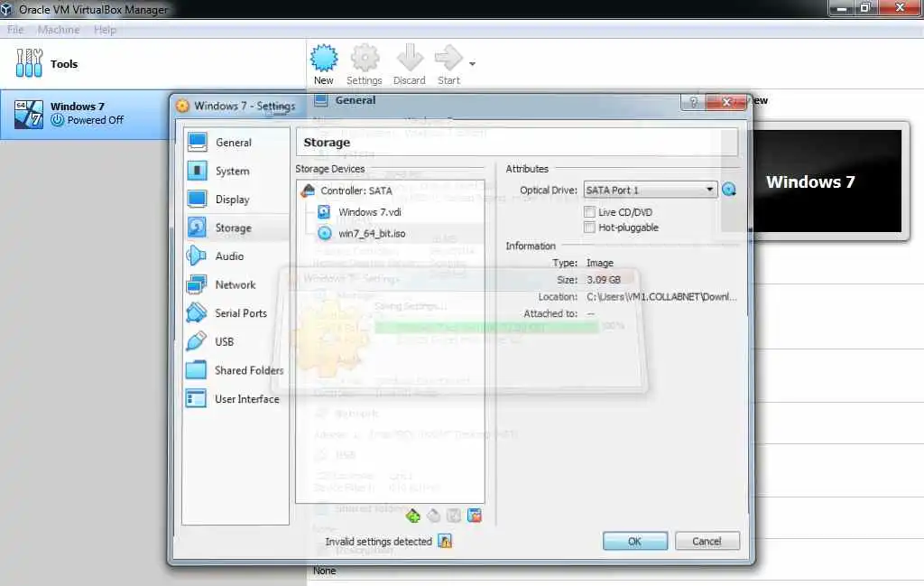
Task: Click Cancel in settings dialog
Action: (707, 541)
